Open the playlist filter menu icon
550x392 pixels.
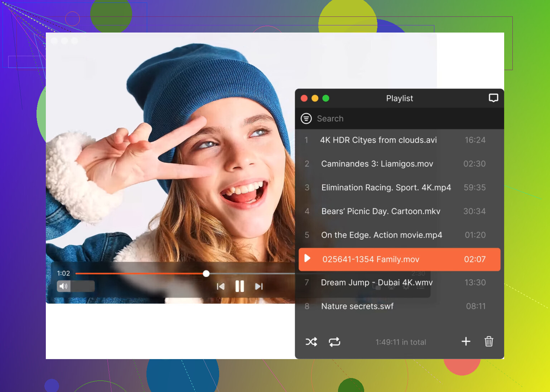click(306, 118)
